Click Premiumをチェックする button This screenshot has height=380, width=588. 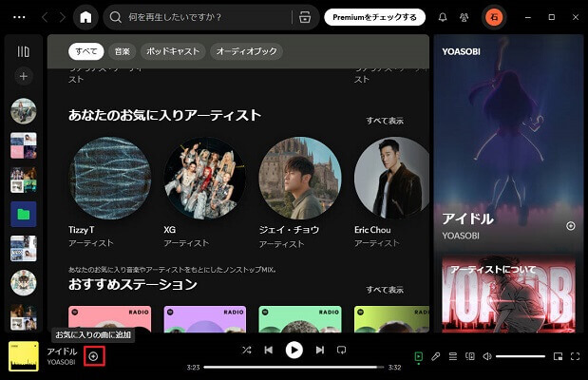coord(374,17)
